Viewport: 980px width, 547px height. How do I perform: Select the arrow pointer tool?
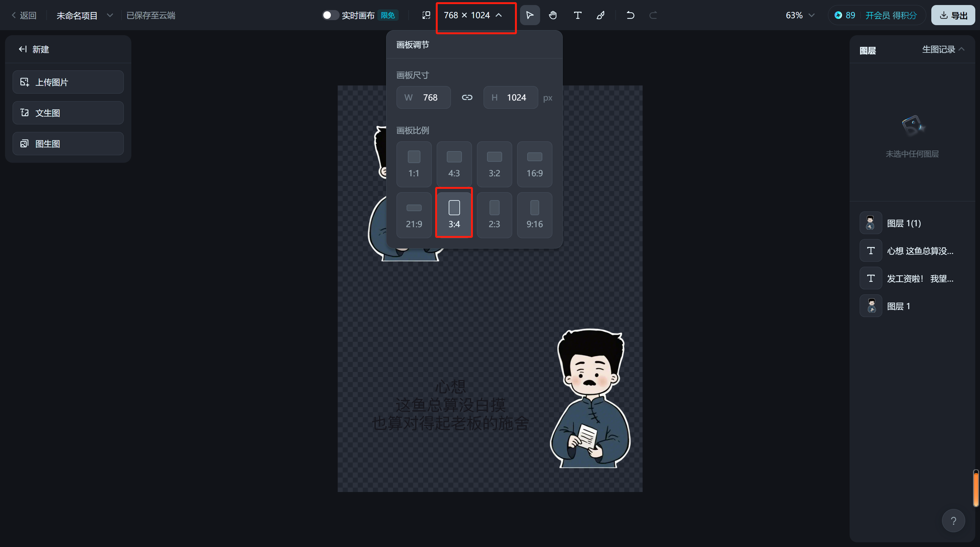[x=529, y=15]
